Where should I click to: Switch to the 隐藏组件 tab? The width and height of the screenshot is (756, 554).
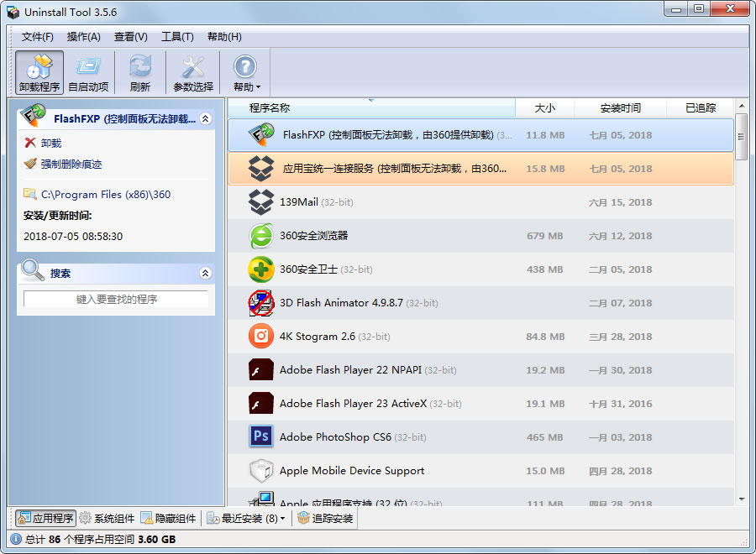168,519
